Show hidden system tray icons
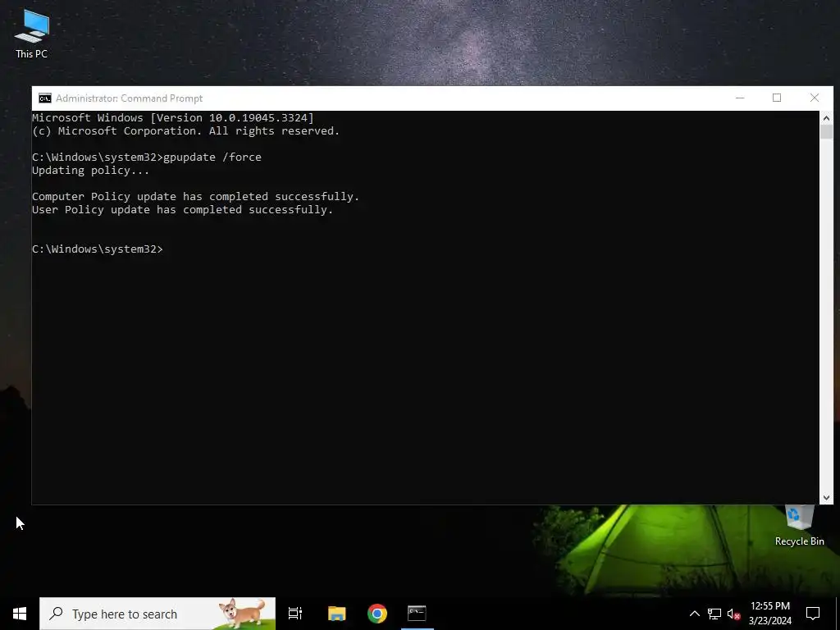Image resolution: width=840 pixels, height=630 pixels. 694,614
